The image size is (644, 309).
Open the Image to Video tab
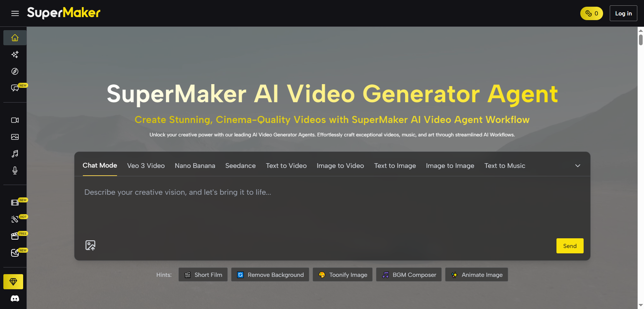click(x=340, y=166)
